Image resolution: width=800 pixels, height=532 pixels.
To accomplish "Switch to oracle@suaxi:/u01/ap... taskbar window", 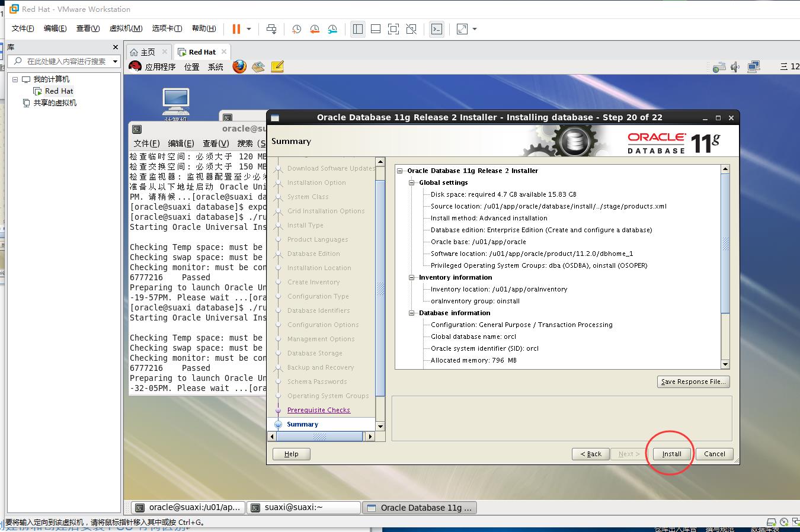I will [x=187, y=508].
